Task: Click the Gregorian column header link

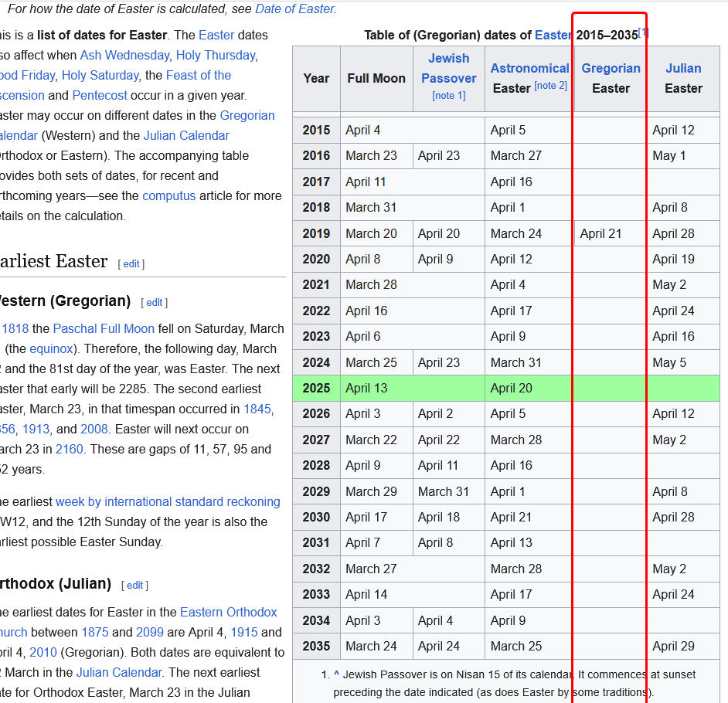Action: click(x=611, y=68)
